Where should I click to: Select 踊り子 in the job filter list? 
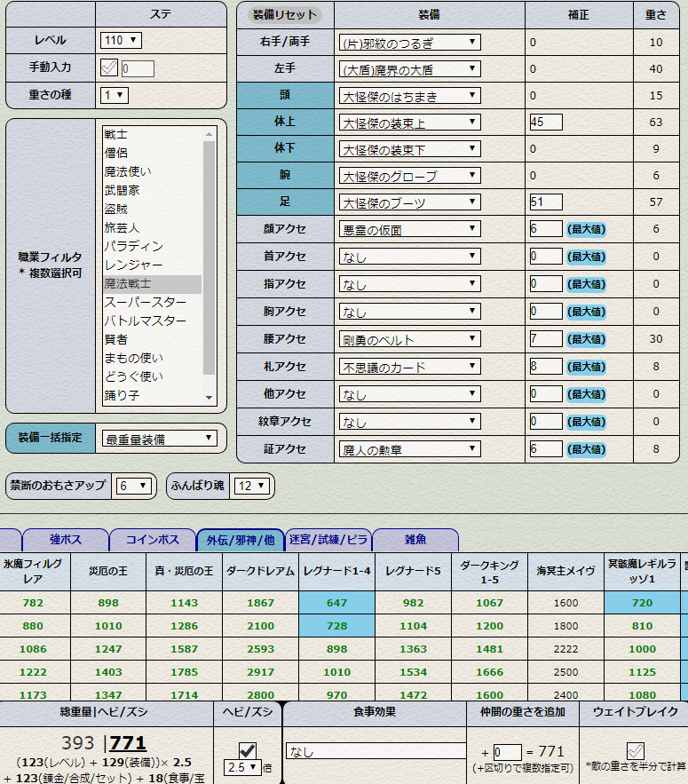pyautogui.click(x=153, y=395)
